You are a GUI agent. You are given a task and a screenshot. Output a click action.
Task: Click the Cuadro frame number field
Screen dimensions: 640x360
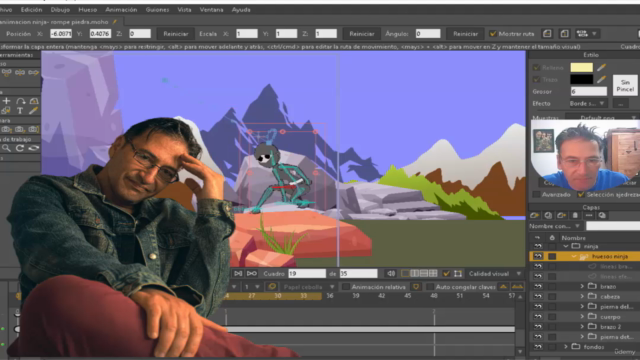(307, 273)
